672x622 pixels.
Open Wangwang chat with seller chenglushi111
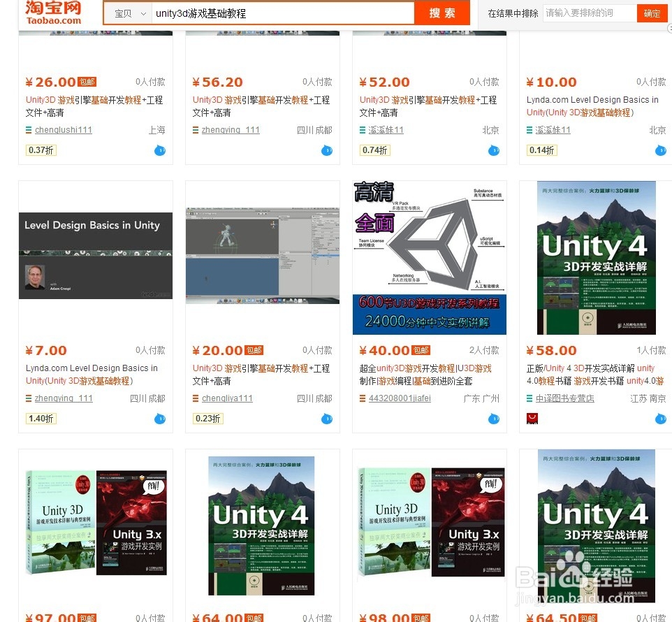point(160,150)
